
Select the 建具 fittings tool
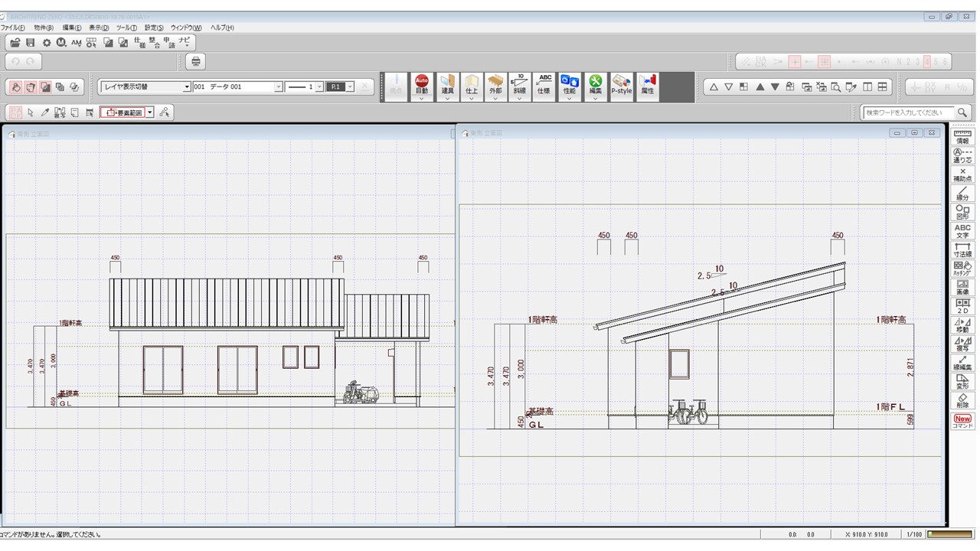447,85
